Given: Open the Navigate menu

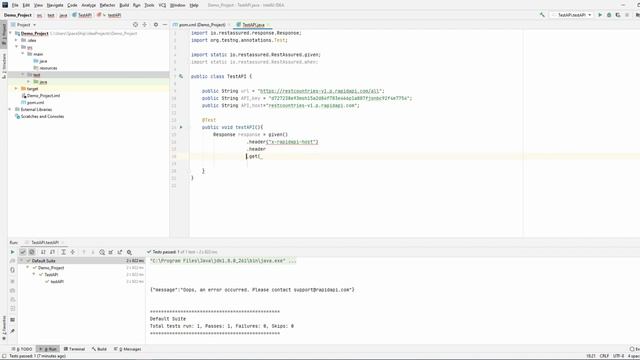Looking at the screenshot, I should 55,5.
